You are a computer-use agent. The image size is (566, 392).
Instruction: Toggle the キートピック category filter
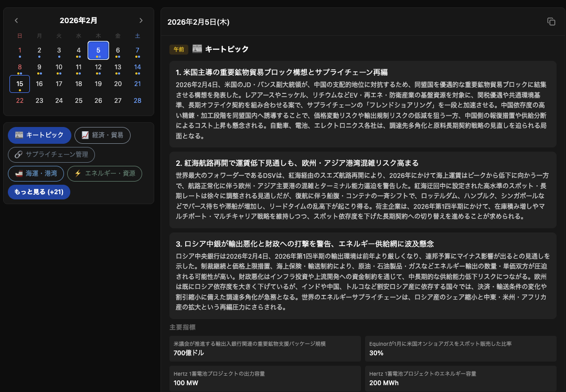pos(39,135)
